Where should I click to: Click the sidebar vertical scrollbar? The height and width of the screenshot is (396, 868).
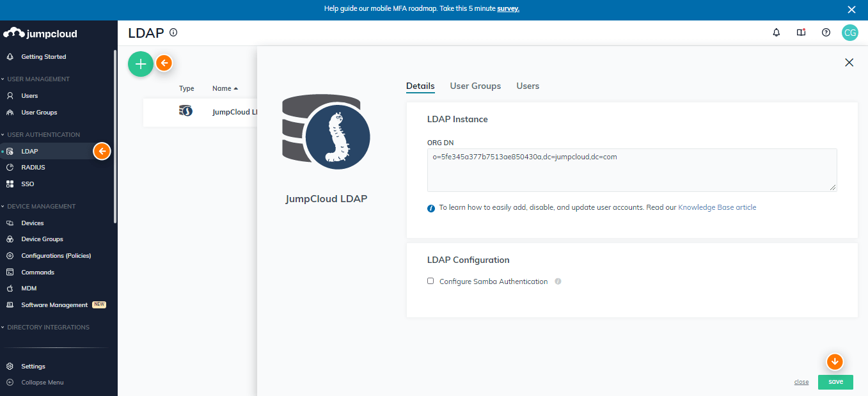click(x=115, y=136)
